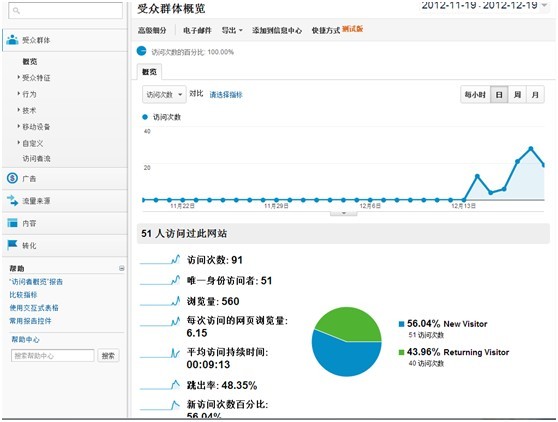
Task: Switch chart granularity to 周
Action: pyautogui.click(x=517, y=95)
